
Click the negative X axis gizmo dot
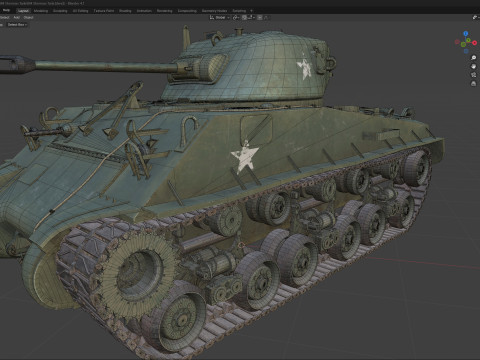point(457,42)
